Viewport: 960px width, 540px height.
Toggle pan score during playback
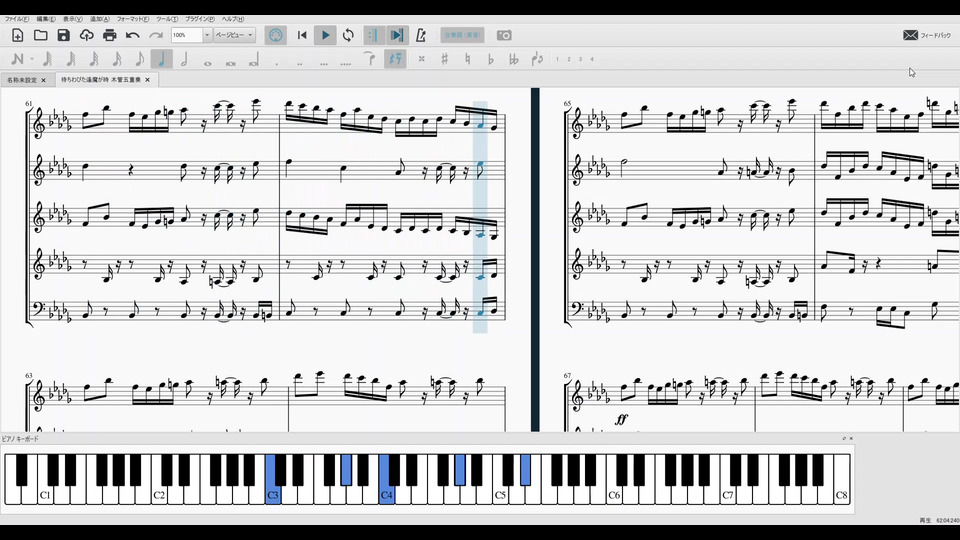tap(397, 36)
